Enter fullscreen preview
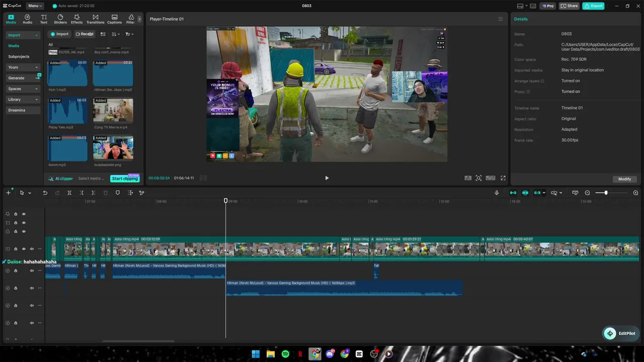Screen dimensions: 644x362 point(503,178)
